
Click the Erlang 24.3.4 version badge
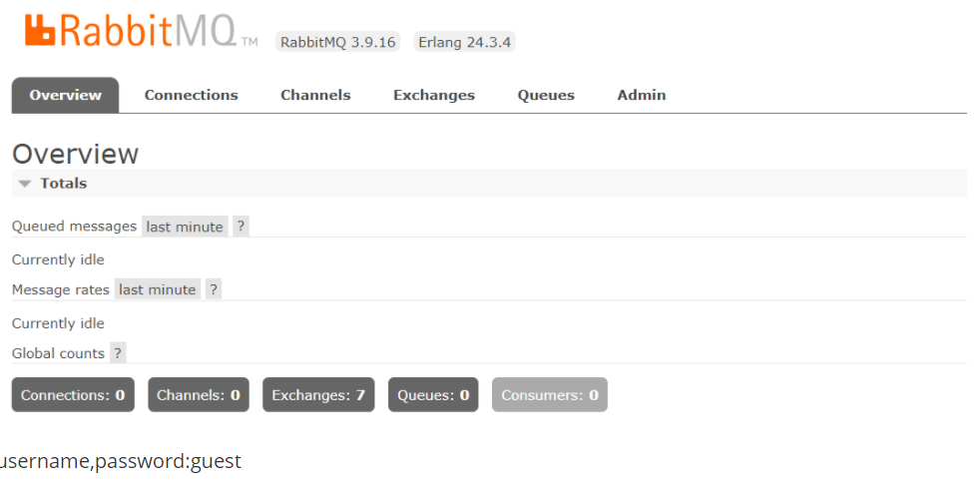click(464, 42)
